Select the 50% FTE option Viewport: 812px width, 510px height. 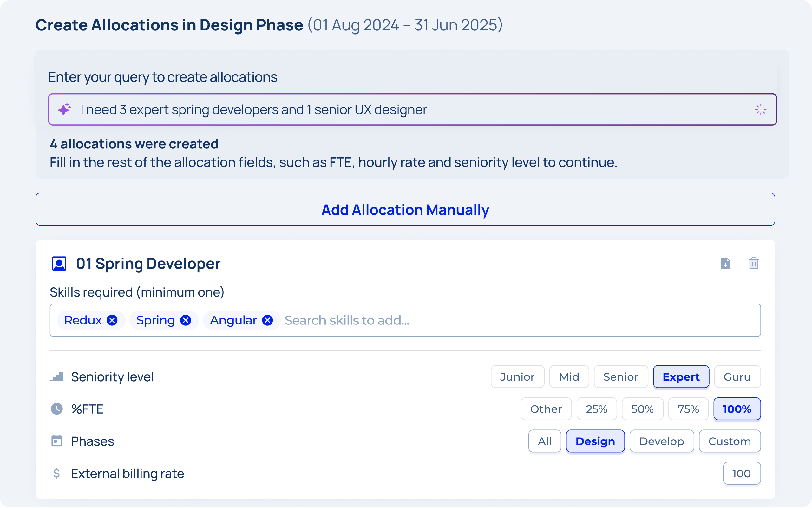pos(642,409)
